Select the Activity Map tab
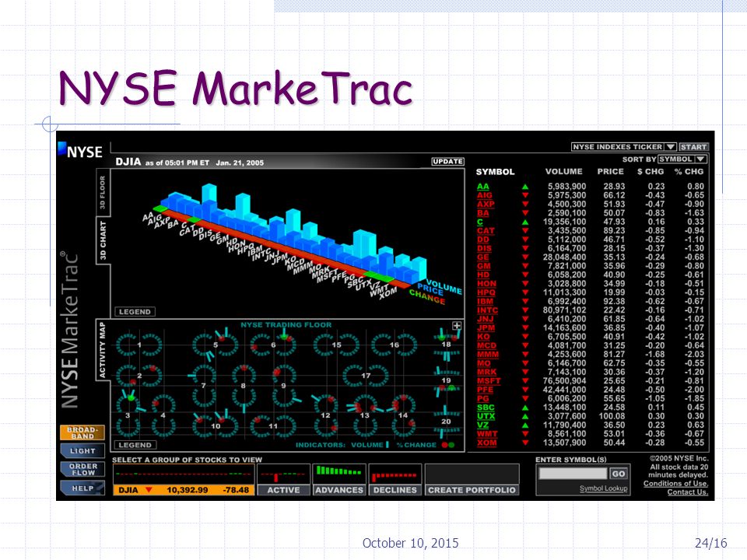 pyautogui.click(x=103, y=350)
